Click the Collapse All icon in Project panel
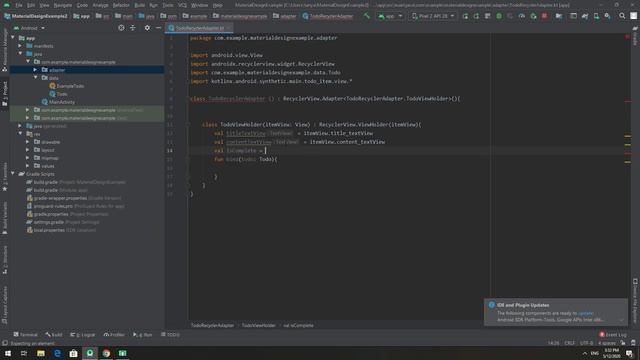Viewport: 640px width, 360px height. pos(133,28)
